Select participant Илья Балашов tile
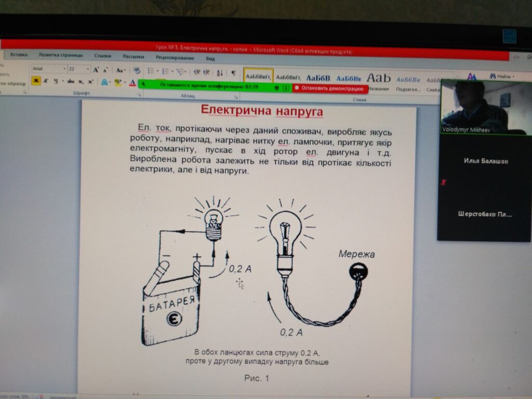 [486, 161]
